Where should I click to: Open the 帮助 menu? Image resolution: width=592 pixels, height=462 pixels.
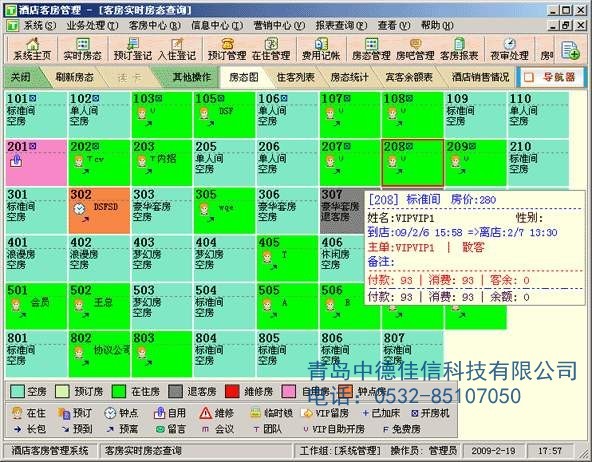click(437, 26)
